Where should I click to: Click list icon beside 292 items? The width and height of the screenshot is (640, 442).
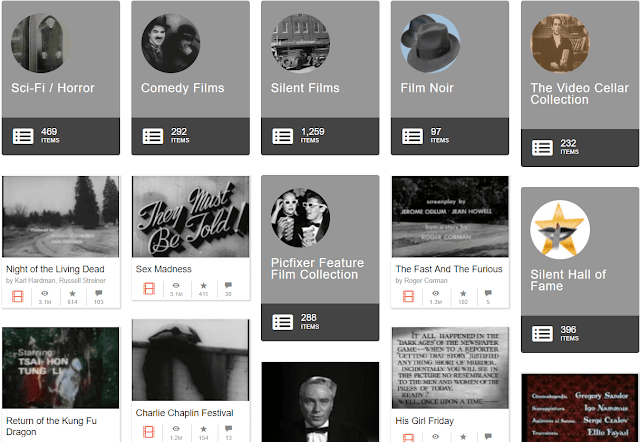coord(153,136)
